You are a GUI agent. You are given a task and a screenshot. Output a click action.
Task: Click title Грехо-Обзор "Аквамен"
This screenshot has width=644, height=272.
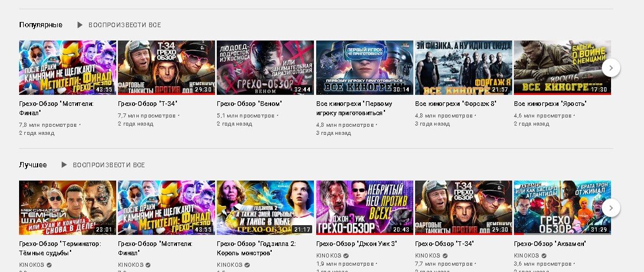[550, 244]
